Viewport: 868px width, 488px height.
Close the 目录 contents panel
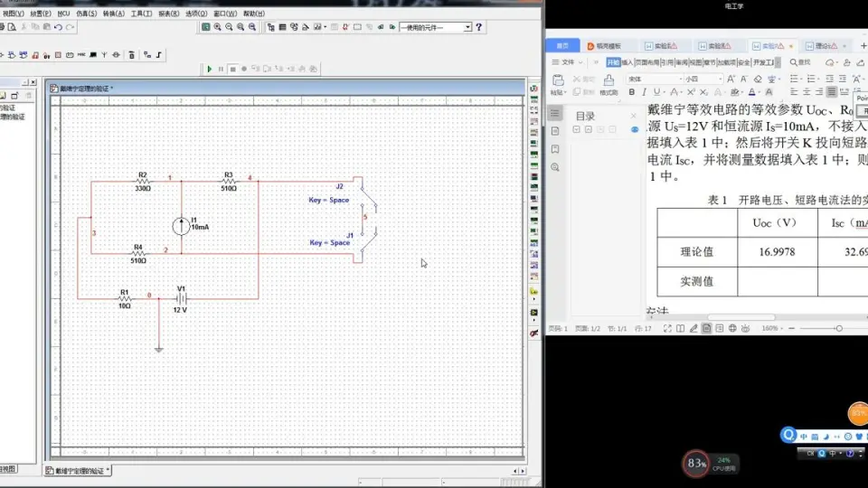(634, 116)
